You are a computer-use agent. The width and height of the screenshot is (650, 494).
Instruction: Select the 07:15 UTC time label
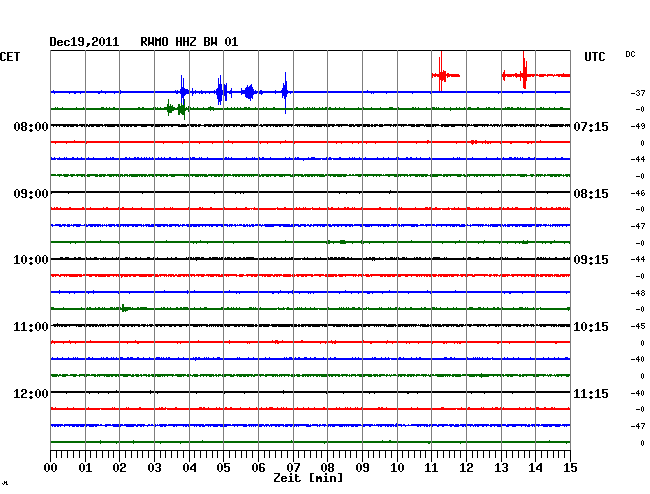(591, 126)
